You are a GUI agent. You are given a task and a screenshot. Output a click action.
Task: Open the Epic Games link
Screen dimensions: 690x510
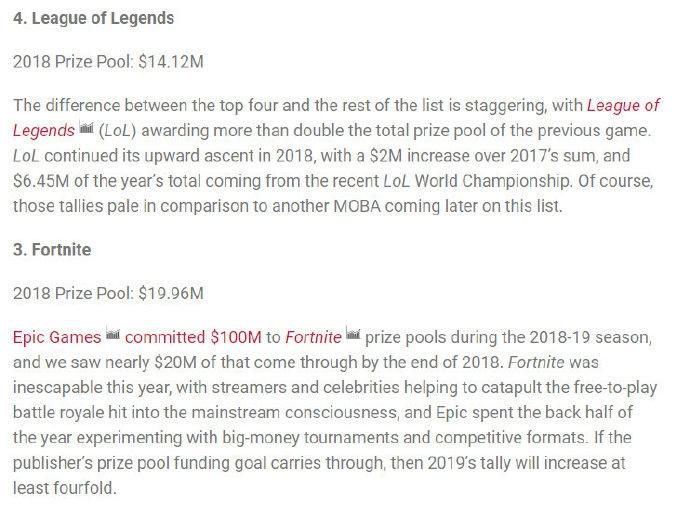click(57, 338)
